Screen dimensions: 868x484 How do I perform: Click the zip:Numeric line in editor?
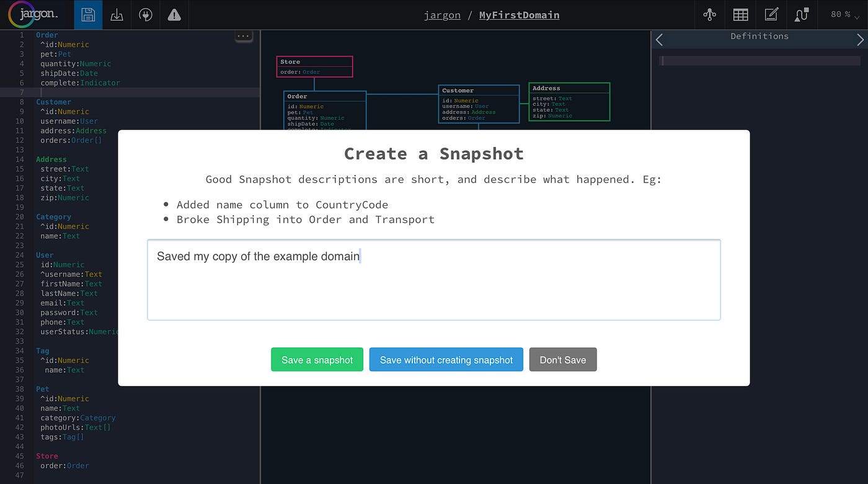pos(65,198)
